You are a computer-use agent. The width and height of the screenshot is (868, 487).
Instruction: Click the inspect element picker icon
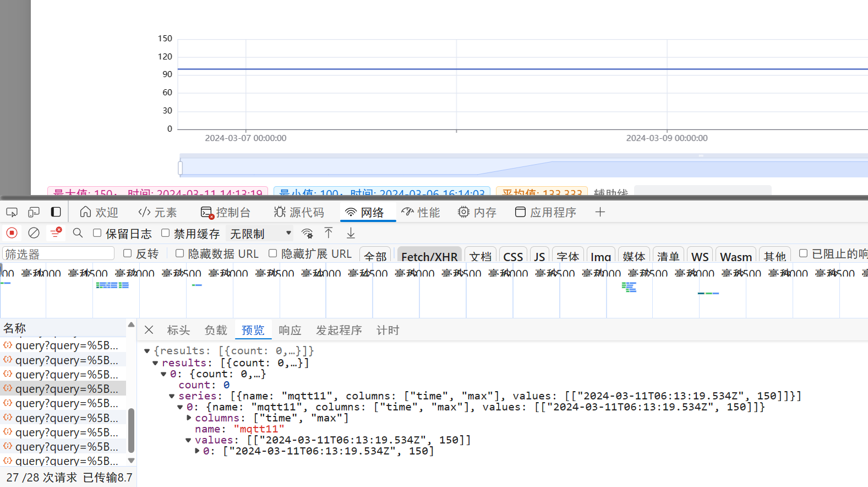12,212
